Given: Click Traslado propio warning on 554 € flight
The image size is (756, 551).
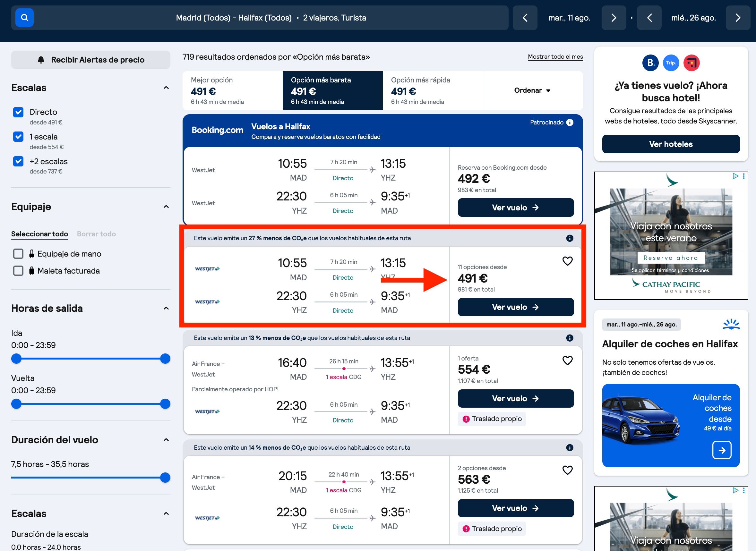Looking at the screenshot, I should 492,419.
